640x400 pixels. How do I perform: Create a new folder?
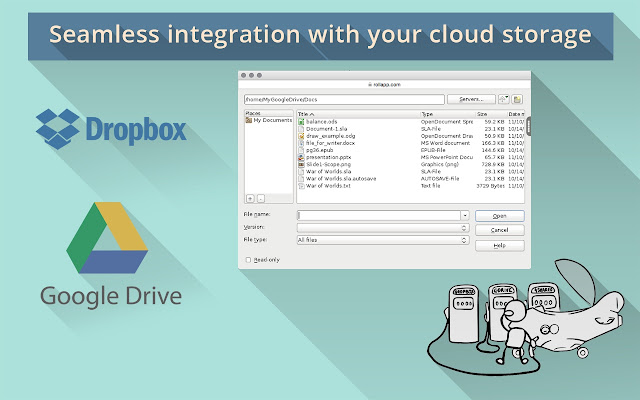(x=517, y=99)
